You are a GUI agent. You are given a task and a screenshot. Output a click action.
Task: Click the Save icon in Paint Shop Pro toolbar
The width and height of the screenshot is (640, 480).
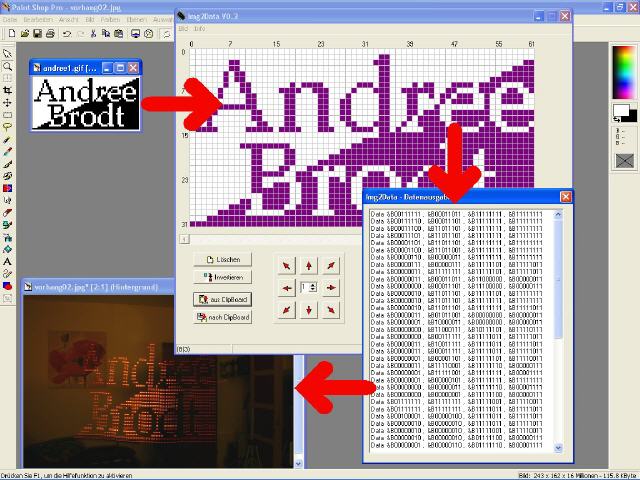pyautogui.click(x=35, y=33)
